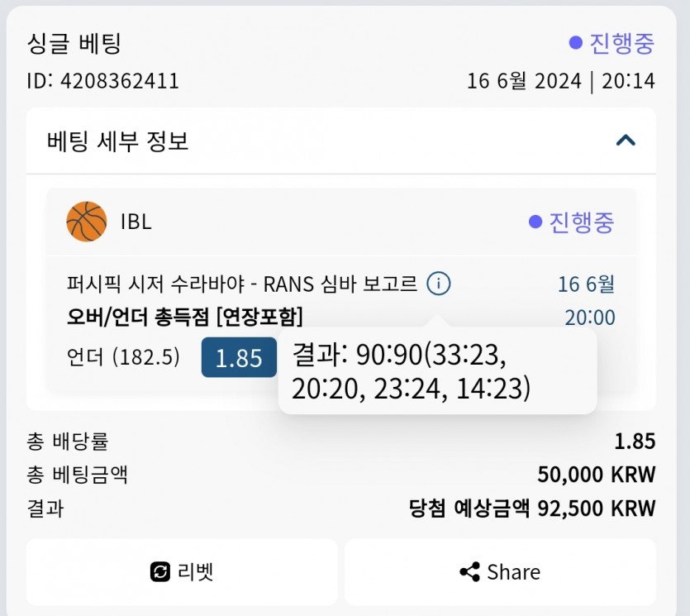Select the IBL league label
690x616 pixels.
(136, 222)
